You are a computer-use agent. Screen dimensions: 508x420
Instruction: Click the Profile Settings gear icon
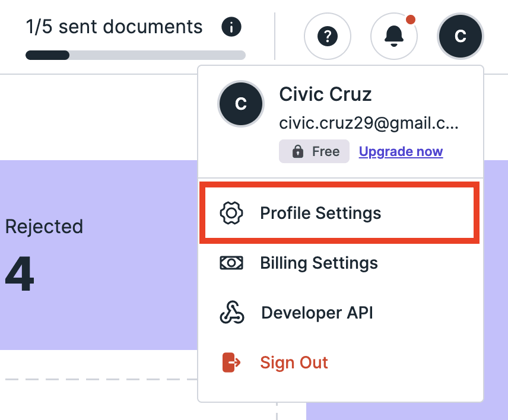[231, 213]
